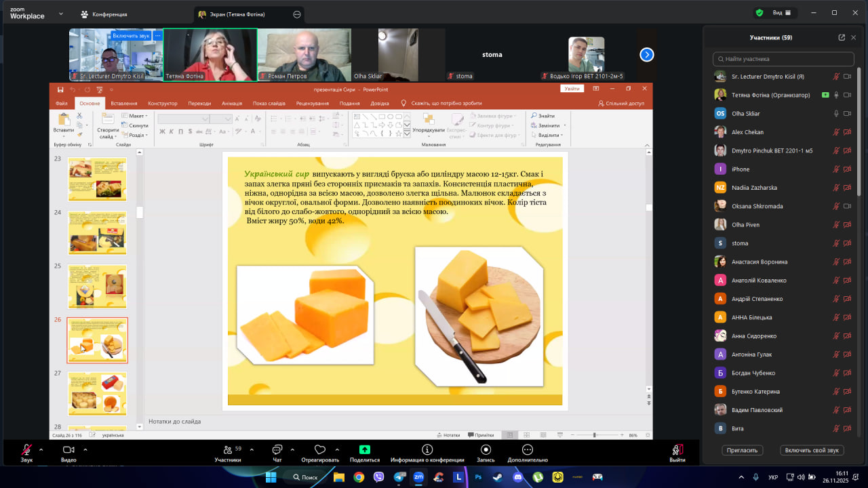
Task: Click the green Share screen icon
Action: [365, 450]
